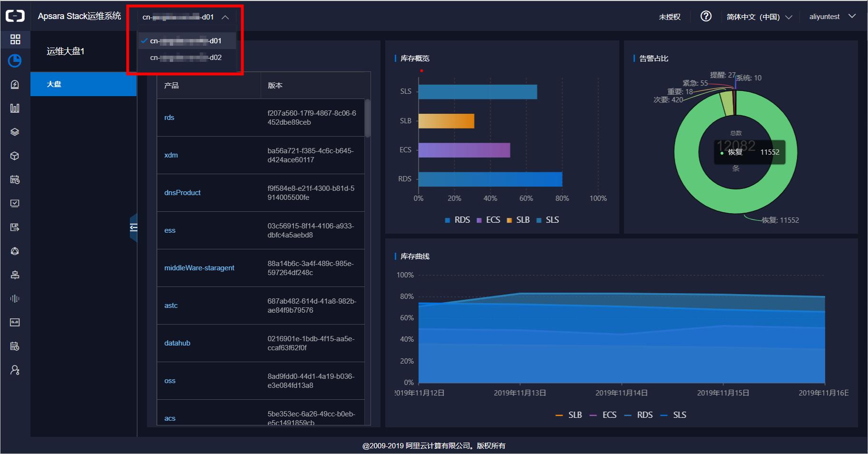Toggle SLS legend in 库存概览 chart

(x=547, y=220)
